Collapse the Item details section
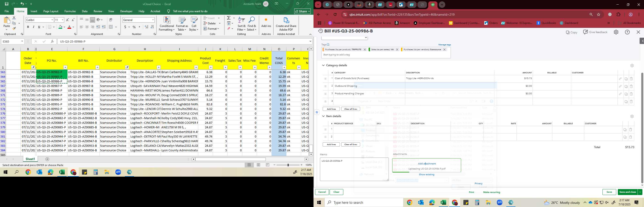 point(323,116)
